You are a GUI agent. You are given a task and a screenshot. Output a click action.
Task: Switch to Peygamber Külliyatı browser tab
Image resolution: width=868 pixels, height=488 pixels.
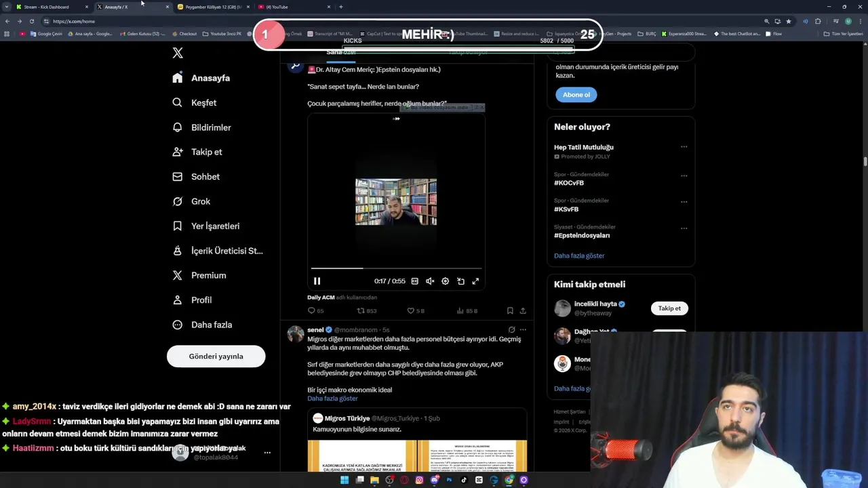tap(213, 7)
